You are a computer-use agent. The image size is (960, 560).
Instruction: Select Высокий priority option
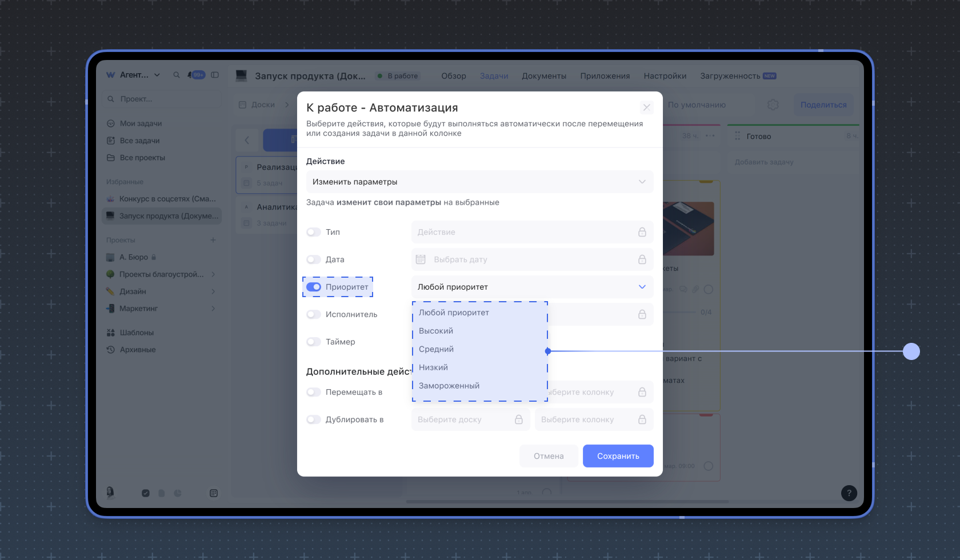click(436, 331)
